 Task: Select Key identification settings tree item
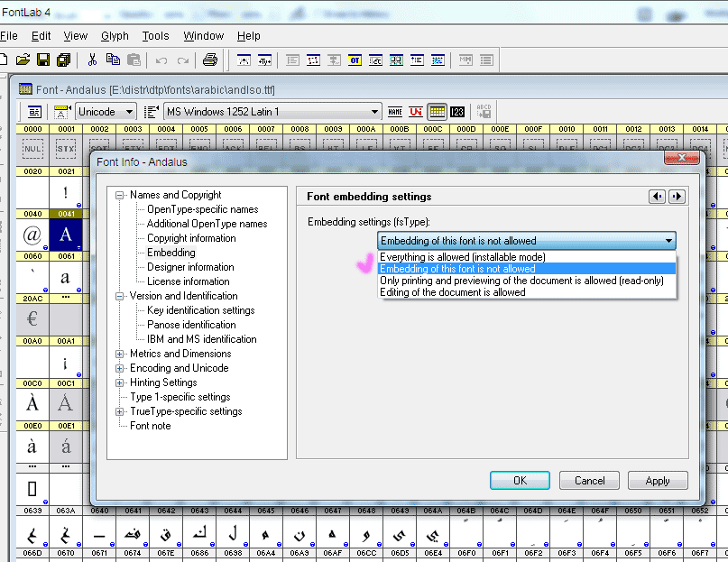coord(200,310)
